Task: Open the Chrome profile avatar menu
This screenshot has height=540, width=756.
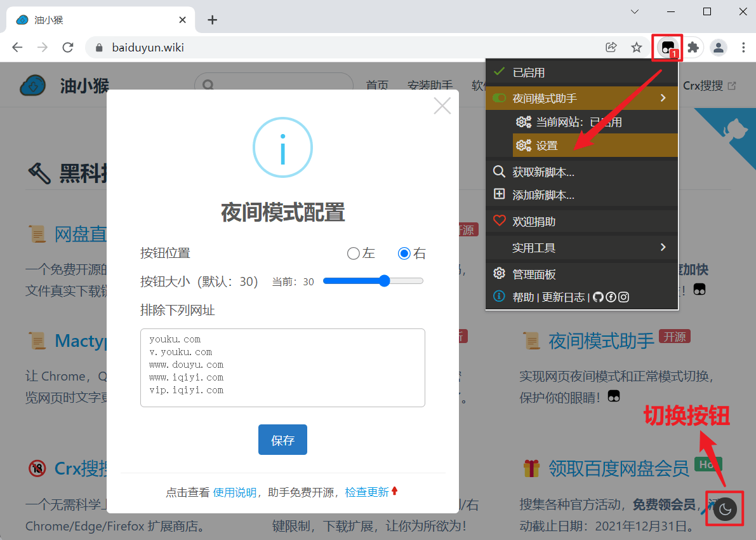Action: pos(719,47)
